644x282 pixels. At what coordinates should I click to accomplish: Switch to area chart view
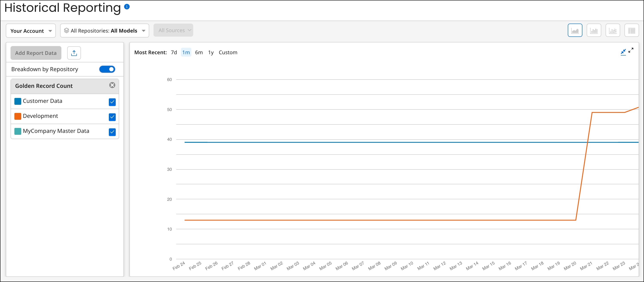click(575, 30)
